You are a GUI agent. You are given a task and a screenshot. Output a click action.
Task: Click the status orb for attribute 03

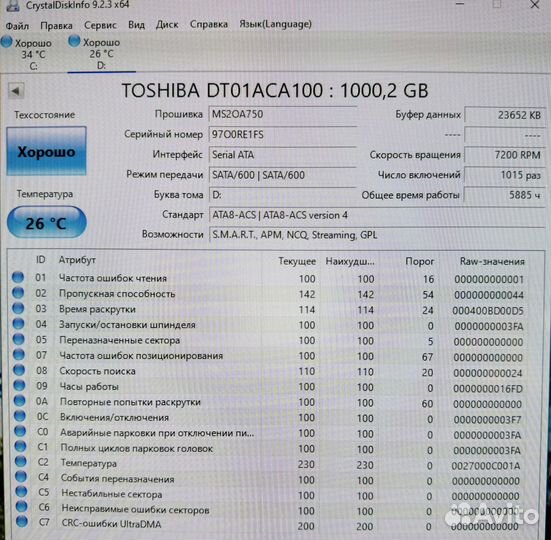(18, 308)
